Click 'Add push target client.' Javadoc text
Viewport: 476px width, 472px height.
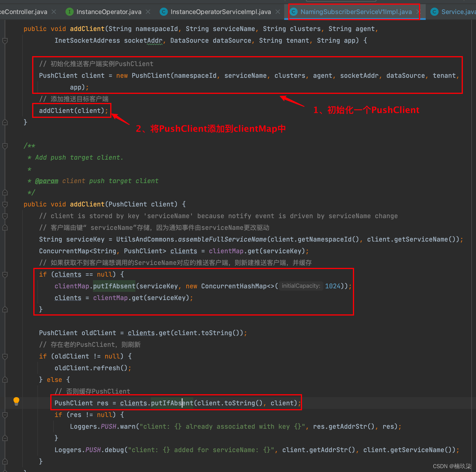79,157
